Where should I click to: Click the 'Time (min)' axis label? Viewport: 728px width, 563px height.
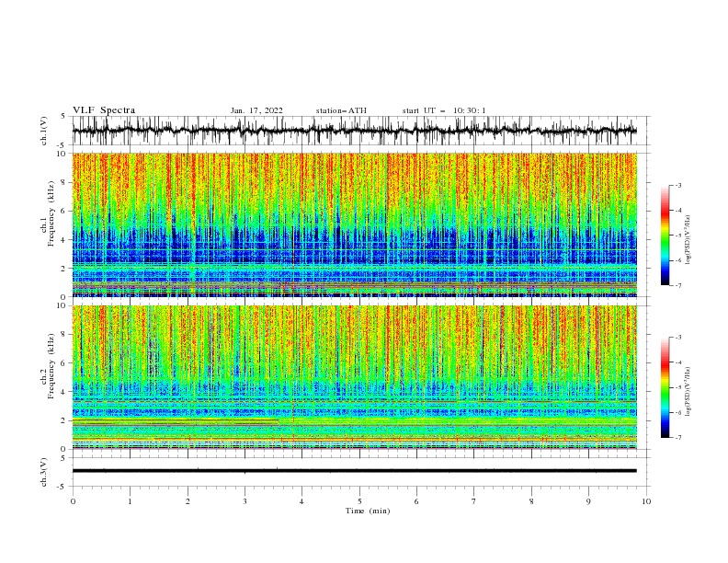pos(368,511)
